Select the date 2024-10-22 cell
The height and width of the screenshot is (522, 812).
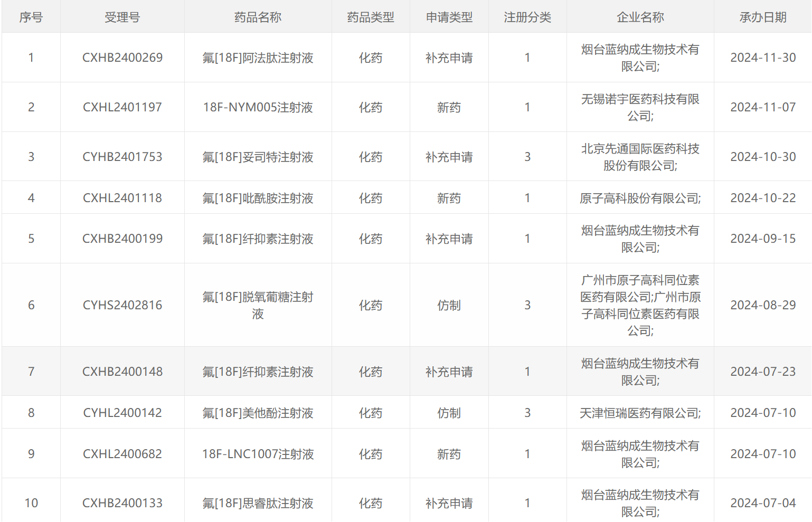click(x=762, y=198)
